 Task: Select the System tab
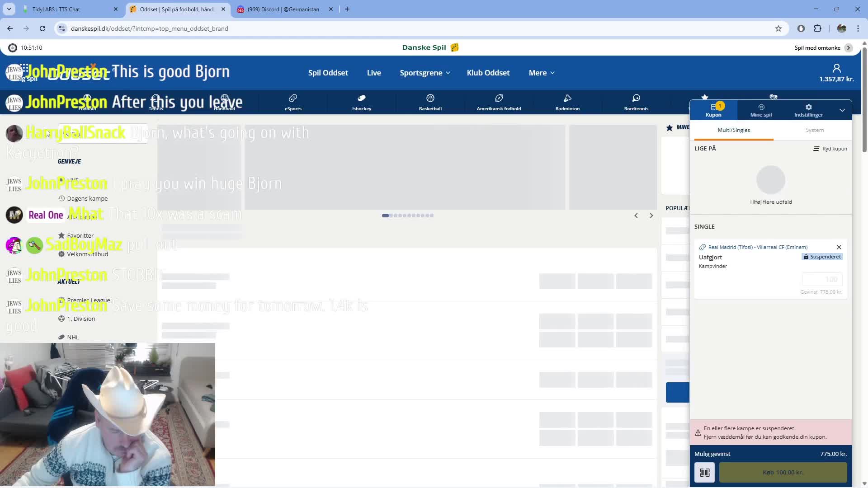click(x=815, y=131)
